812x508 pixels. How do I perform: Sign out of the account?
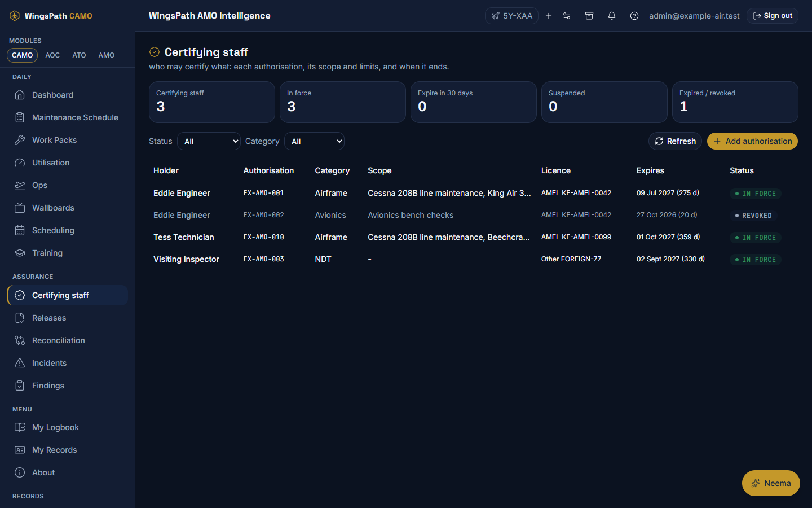point(773,16)
